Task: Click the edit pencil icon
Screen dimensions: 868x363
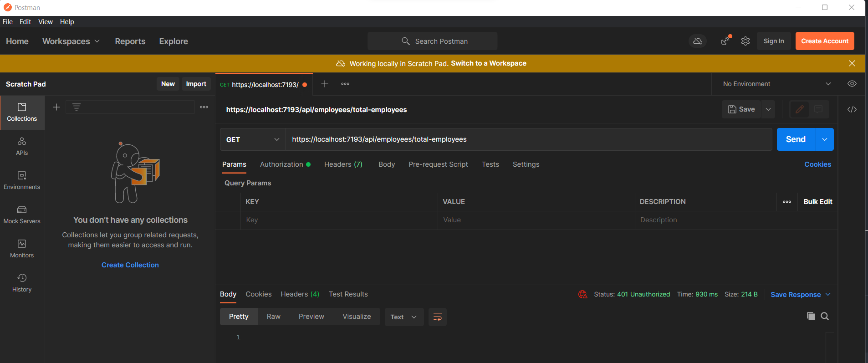Action: pyautogui.click(x=799, y=109)
